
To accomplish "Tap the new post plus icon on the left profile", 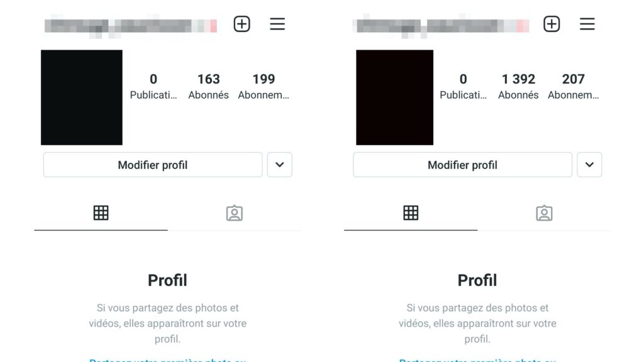I will point(242,24).
